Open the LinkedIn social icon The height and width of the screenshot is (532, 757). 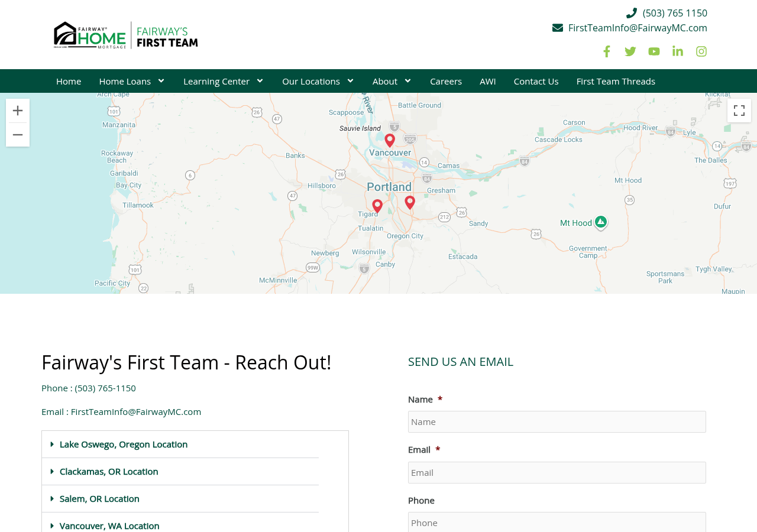pos(678,51)
